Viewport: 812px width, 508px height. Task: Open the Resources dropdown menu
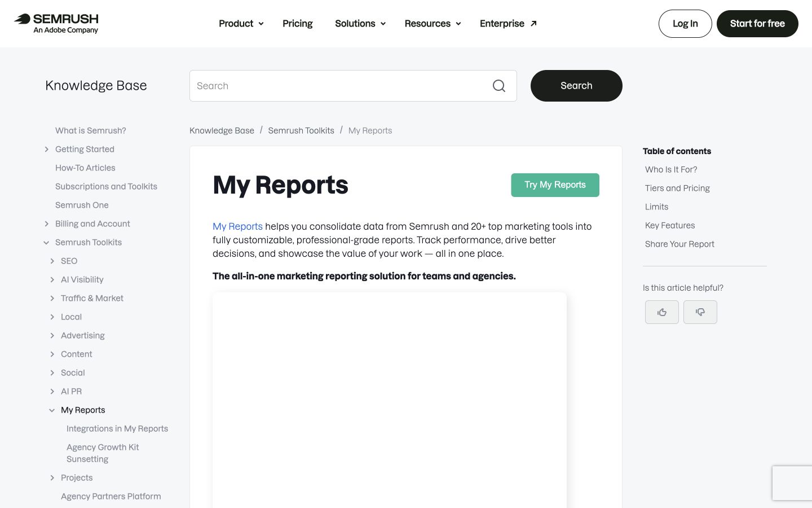pyautogui.click(x=433, y=24)
